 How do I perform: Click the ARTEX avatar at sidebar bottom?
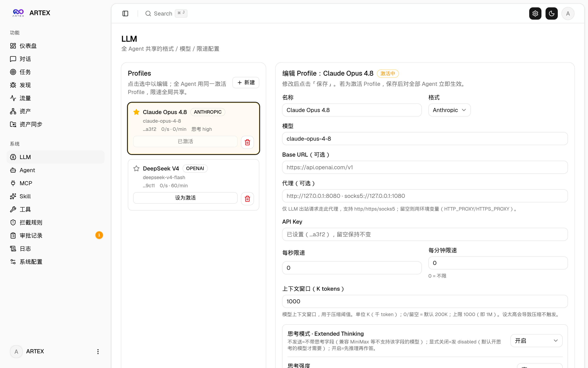pos(16,351)
